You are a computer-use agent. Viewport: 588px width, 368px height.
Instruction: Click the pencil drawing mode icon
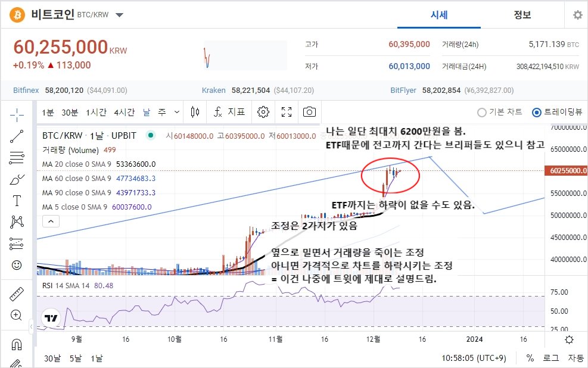[x=15, y=363]
